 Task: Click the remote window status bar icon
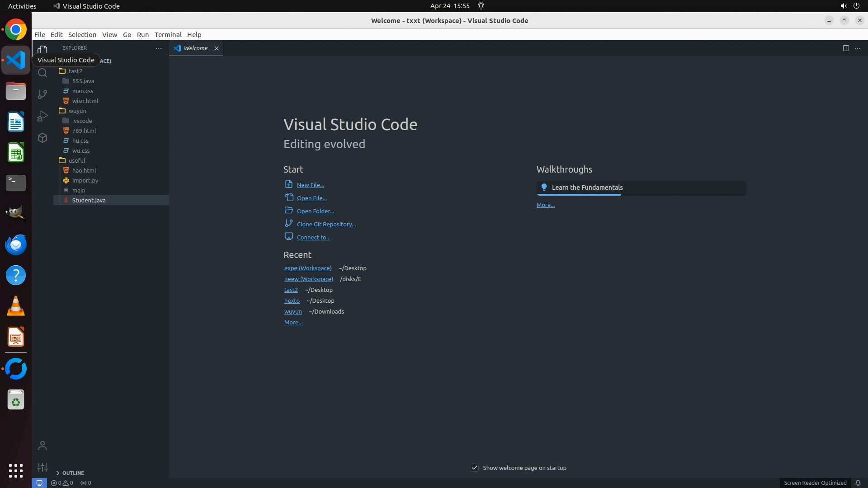click(39, 483)
